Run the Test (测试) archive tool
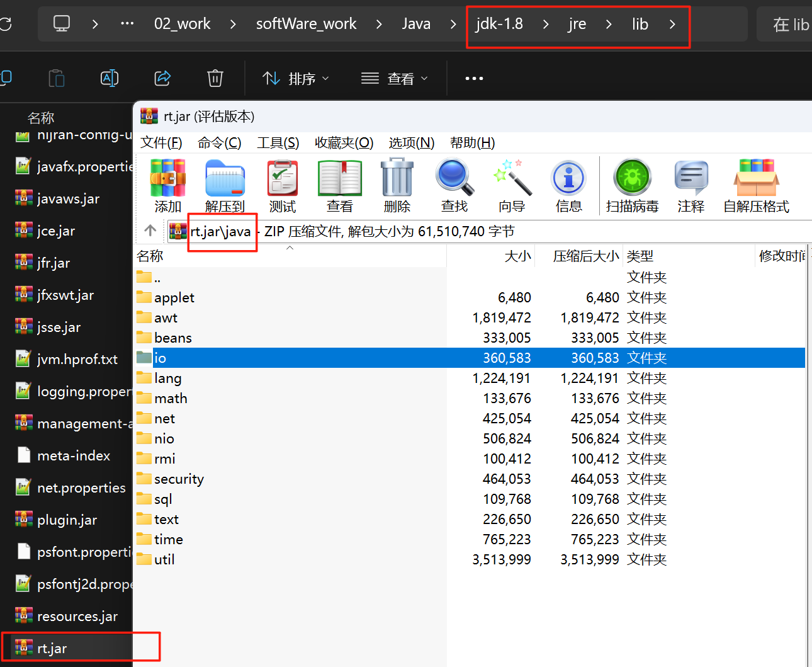812x667 pixels. pos(282,186)
